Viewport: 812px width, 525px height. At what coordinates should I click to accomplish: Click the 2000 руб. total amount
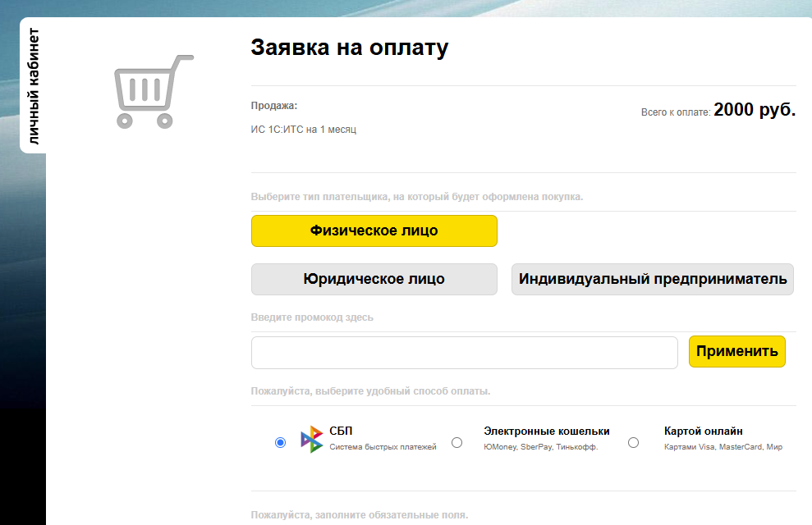click(x=755, y=110)
